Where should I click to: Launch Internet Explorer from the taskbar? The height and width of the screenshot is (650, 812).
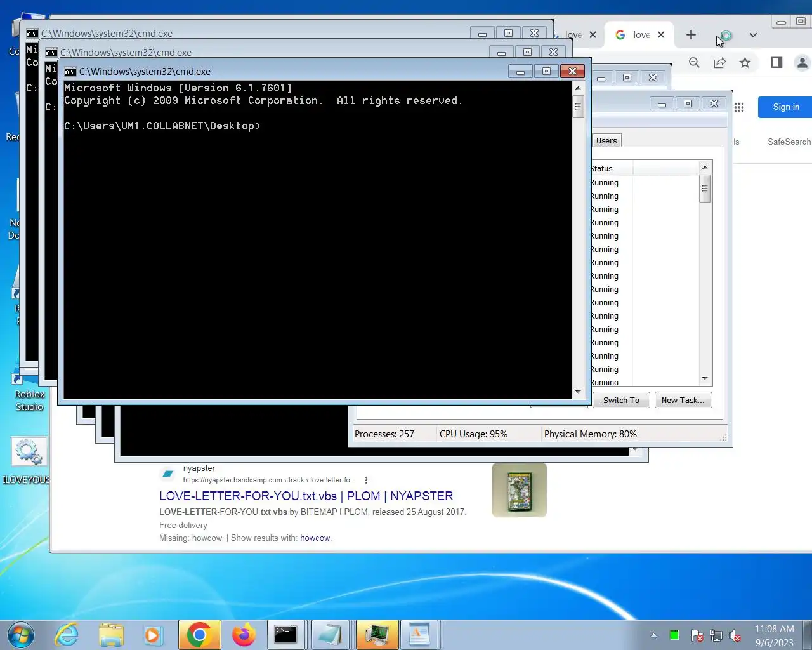point(67,635)
